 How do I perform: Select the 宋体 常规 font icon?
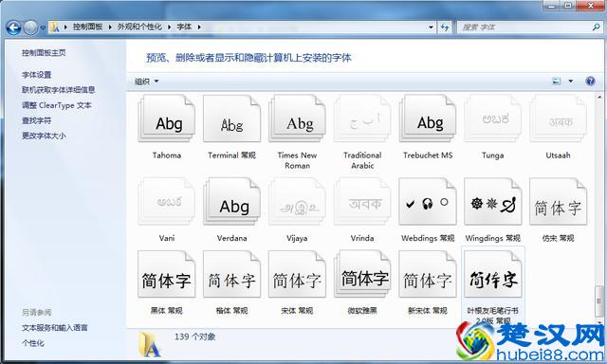click(297, 274)
